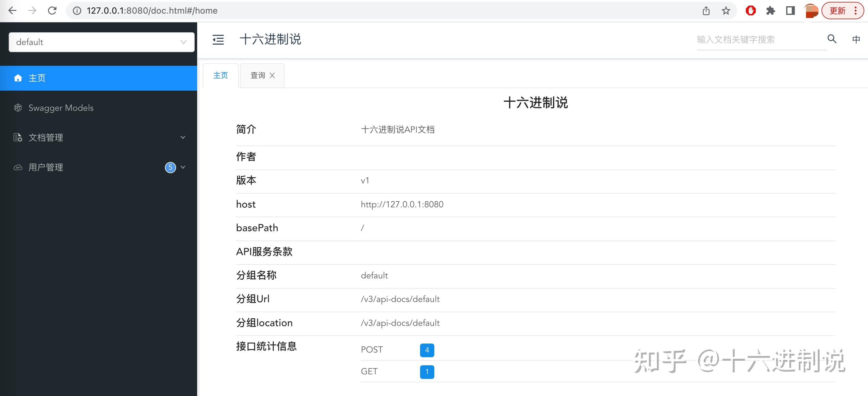Viewport: 868px width, 396px height.
Task: Close the 查询 tab
Action: point(272,75)
